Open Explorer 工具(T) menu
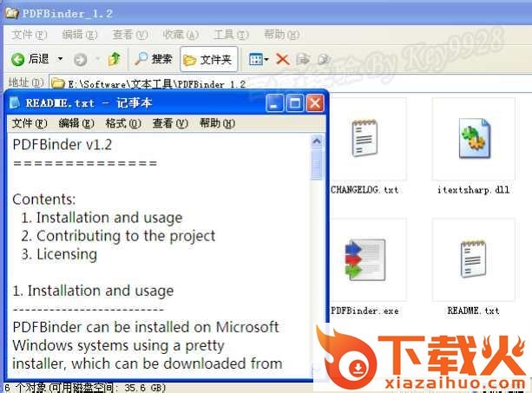Viewport: 532px width, 393px height. pos(231,35)
